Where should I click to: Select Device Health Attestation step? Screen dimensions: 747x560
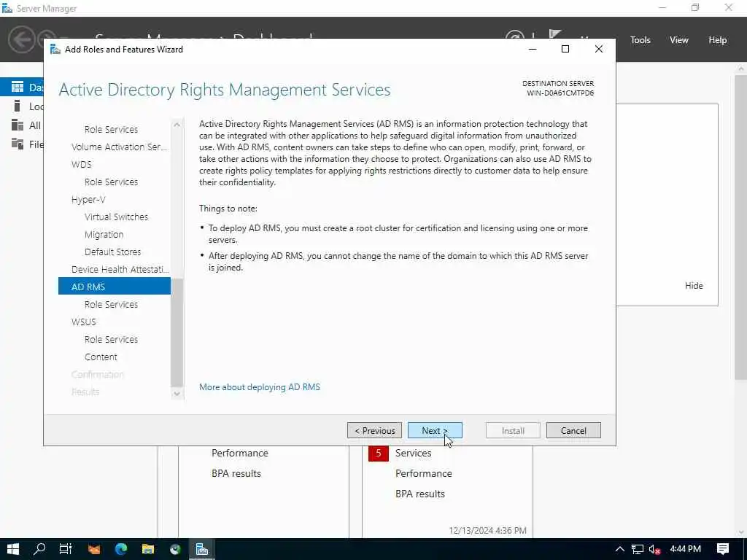click(120, 270)
